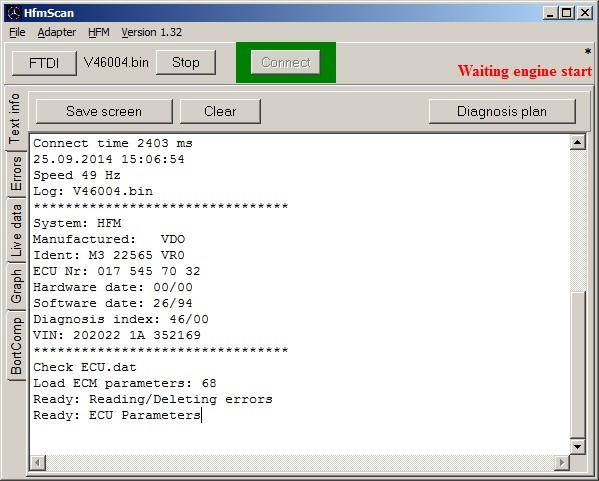
Task: Click the 'System: HFM' line
Action: [x=77, y=223]
